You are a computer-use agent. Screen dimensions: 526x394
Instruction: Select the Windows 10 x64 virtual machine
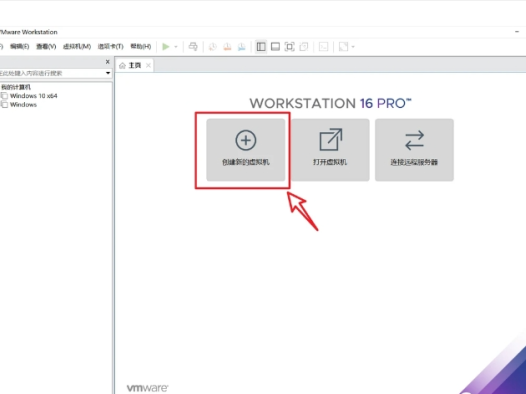point(34,96)
